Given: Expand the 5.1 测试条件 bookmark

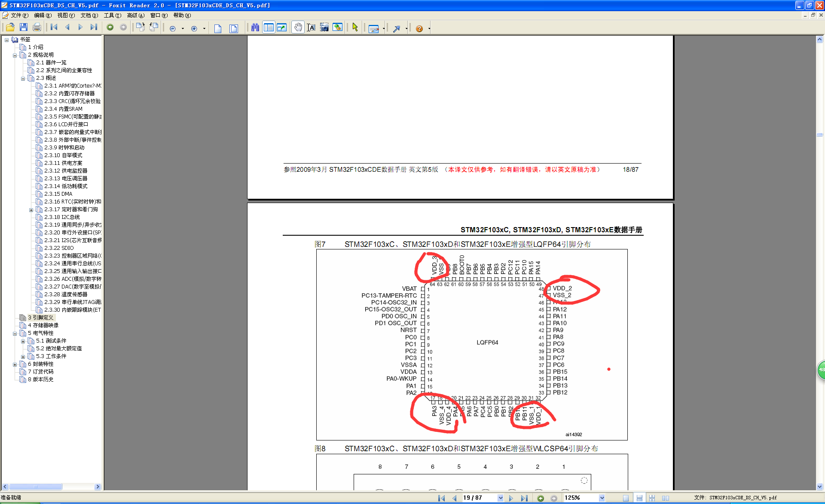Looking at the screenshot, I should coord(23,341).
